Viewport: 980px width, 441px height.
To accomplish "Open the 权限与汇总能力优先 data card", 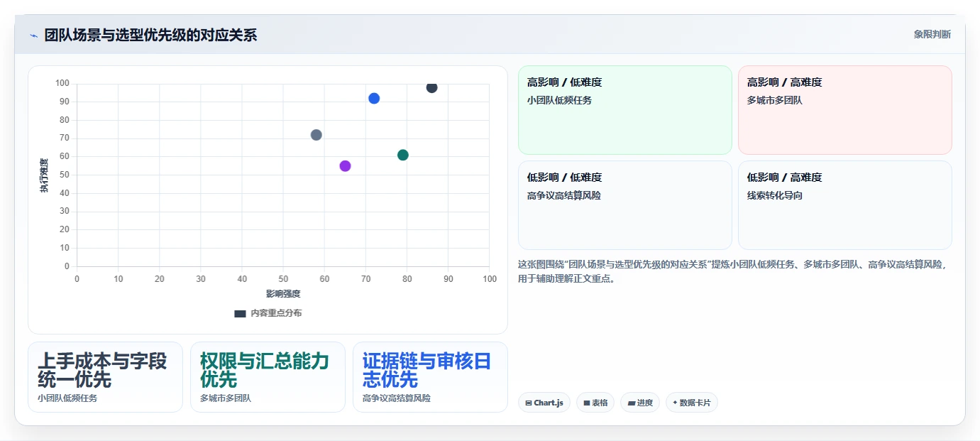I will tap(268, 377).
